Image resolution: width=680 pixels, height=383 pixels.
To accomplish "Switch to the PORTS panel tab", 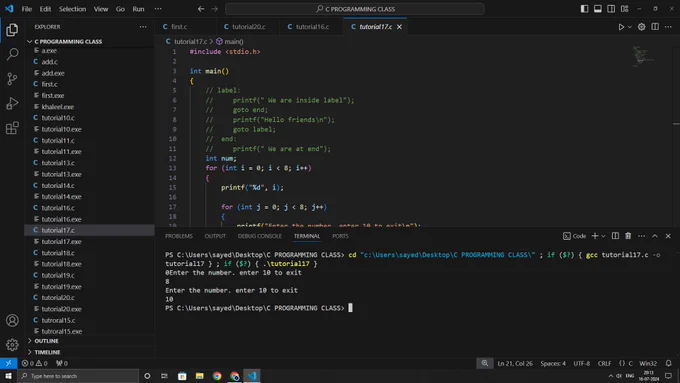I will click(x=340, y=236).
